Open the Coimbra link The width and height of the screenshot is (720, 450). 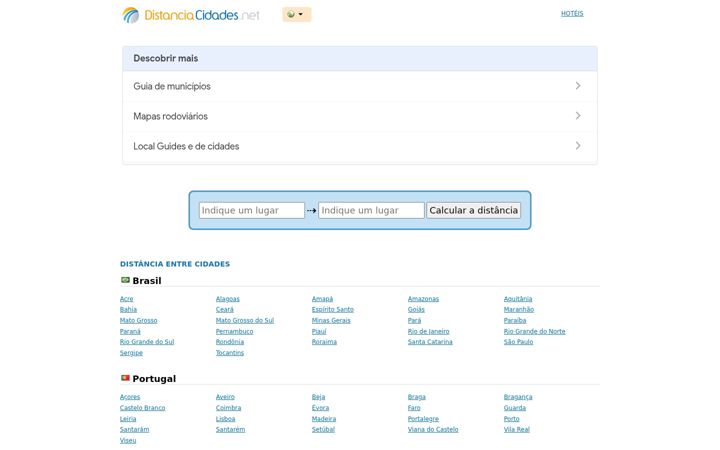pos(228,408)
